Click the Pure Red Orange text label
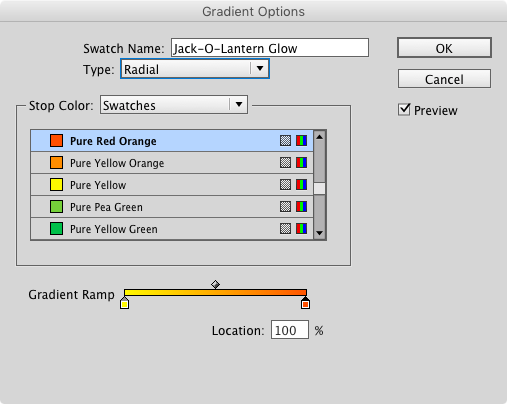This screenshot has width=507, height=404. tap(113, 141)
